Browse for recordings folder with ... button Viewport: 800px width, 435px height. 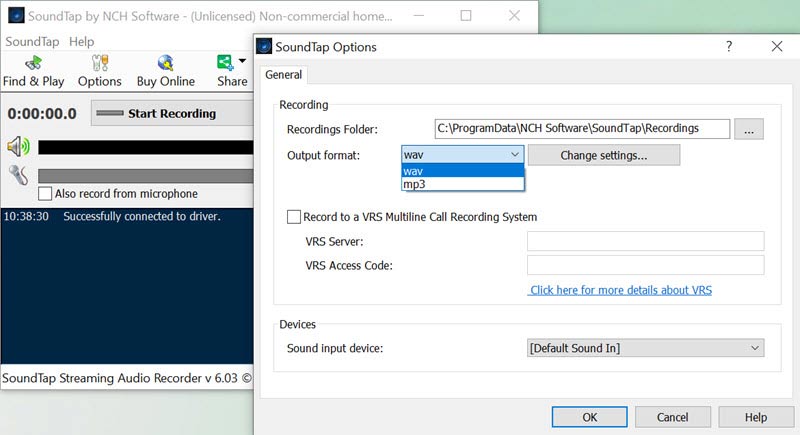point(749,129)
